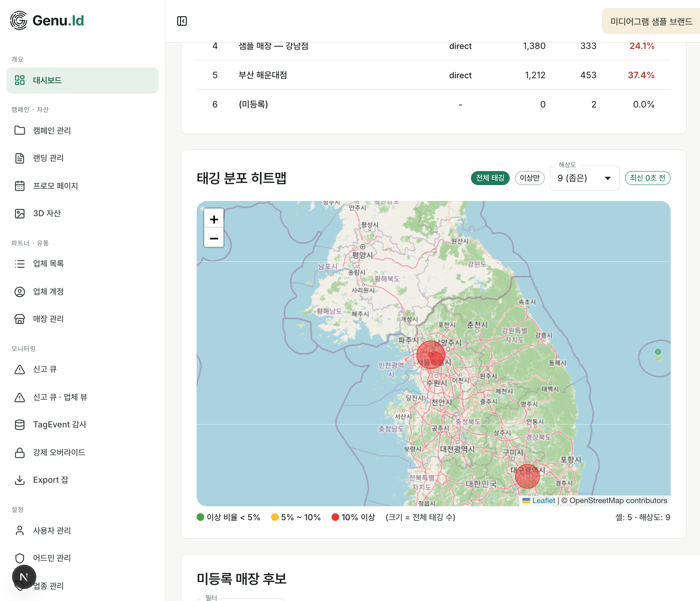The width and height of the screenshot is (700, 601).
Task: Click the large red Seoul heatmap circle
Action: (430, 355)
